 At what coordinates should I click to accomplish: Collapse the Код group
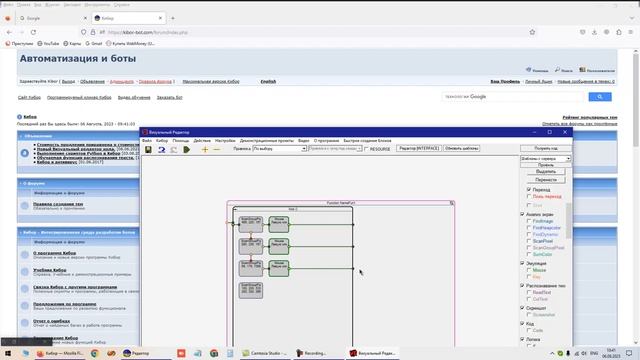click(x=522, y=324)
